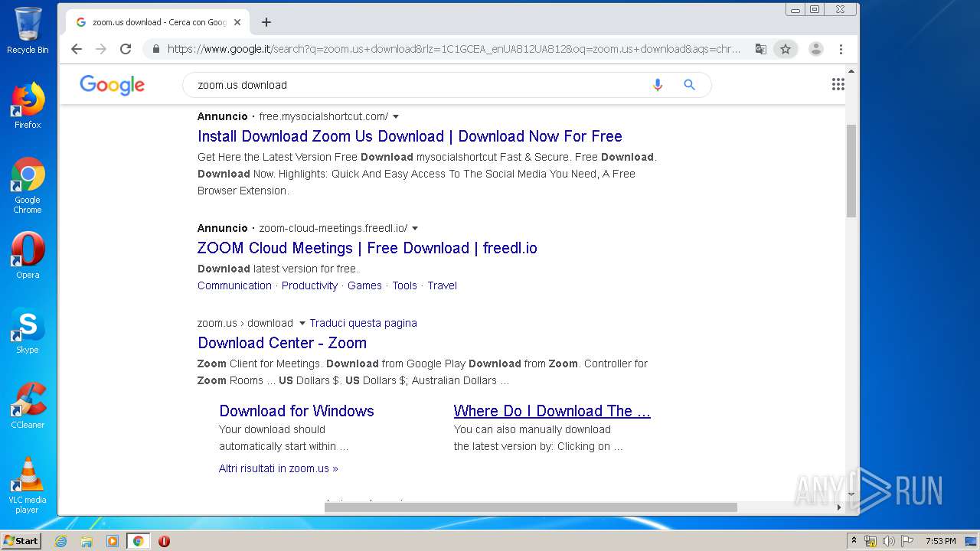Viewport: 980px width, 551px height.
Task: Launch Opera desktop shortcut
Action: [28, 256]
